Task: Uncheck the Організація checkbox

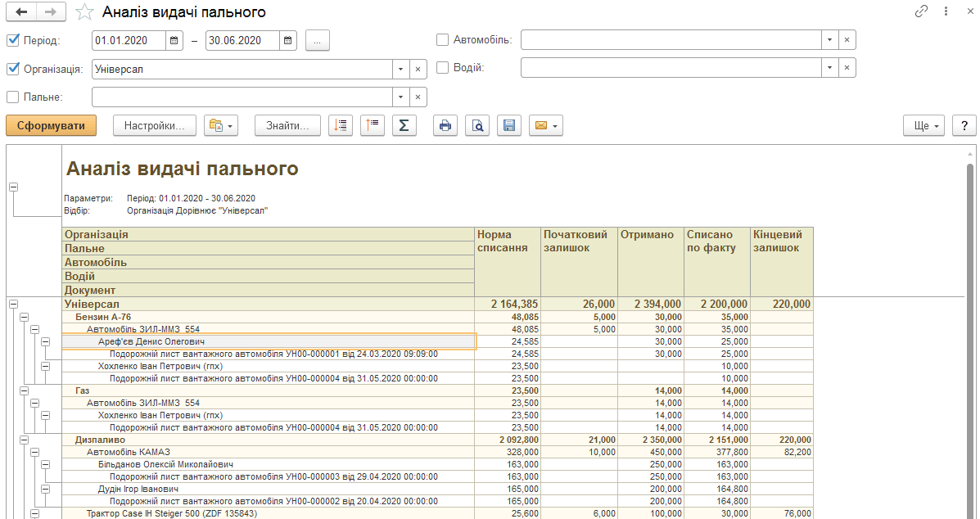Action: click(12, 69)
